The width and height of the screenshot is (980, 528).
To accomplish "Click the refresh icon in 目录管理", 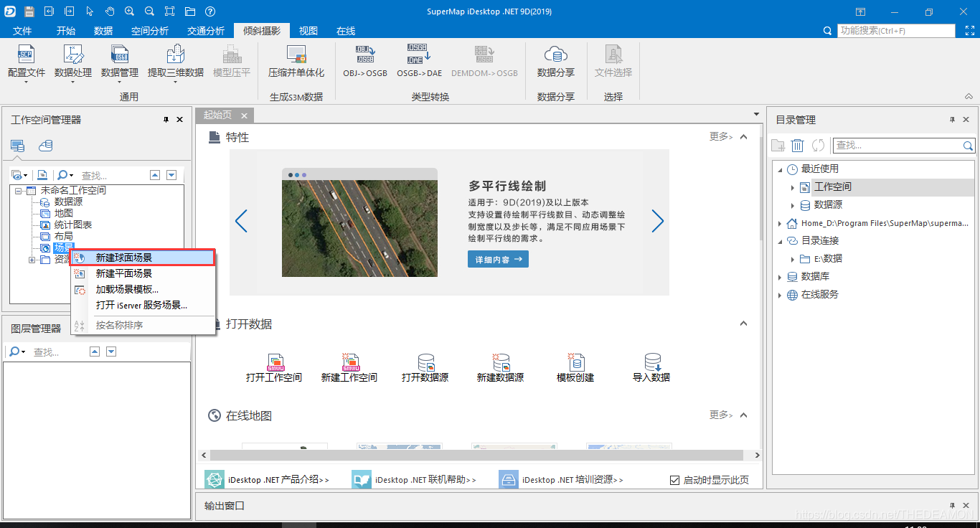I will 818,146.
